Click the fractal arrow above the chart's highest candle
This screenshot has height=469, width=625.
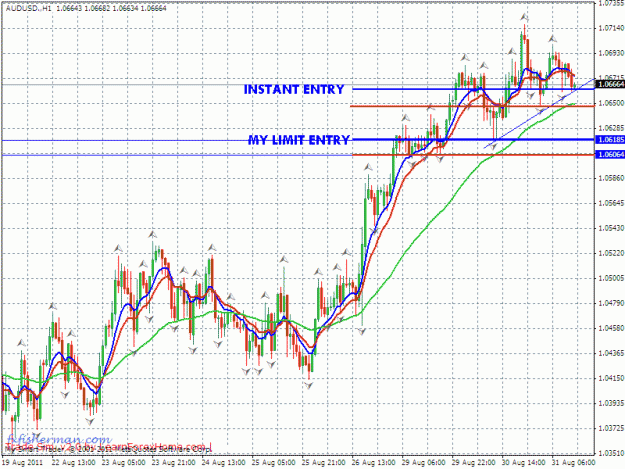click(x=525, y=17)
